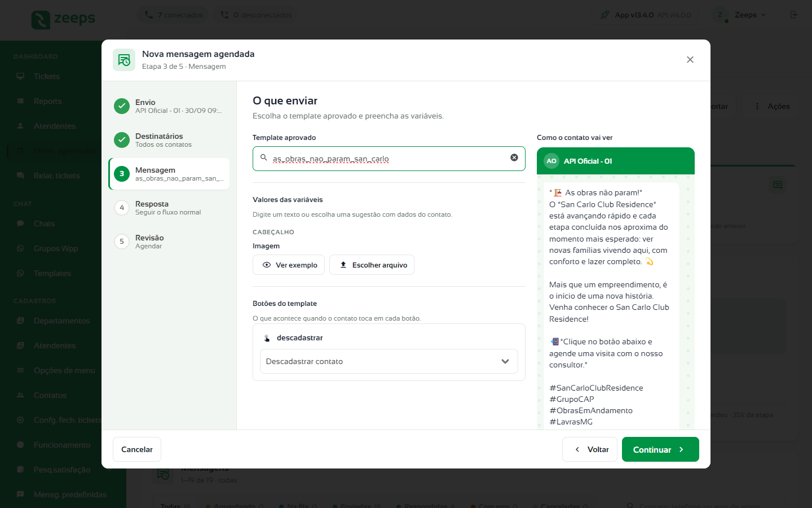This screenshot has height=508, width=812.
Task: Open Departamentos in sidebar
Action: (x=61, y=321)
